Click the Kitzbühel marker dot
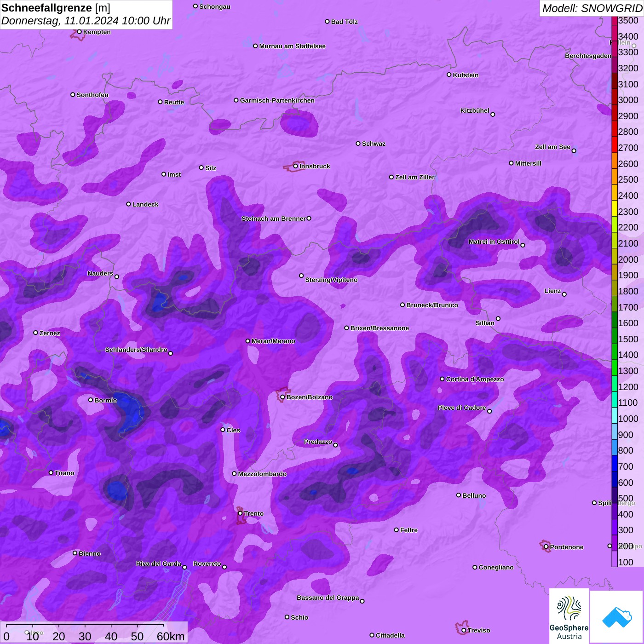Image resolution: width=644 pixels, height=644 pixels. pyautogui.click(x=493, y=115)
